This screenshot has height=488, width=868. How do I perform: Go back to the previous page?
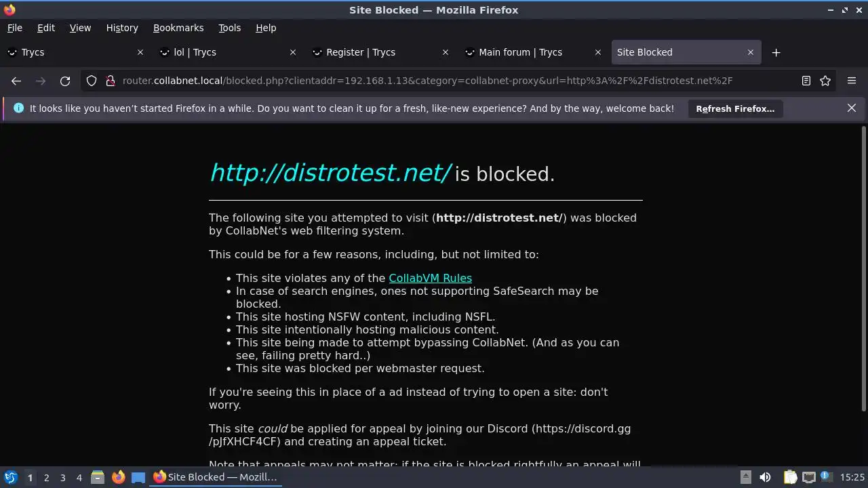coord(16,81)
